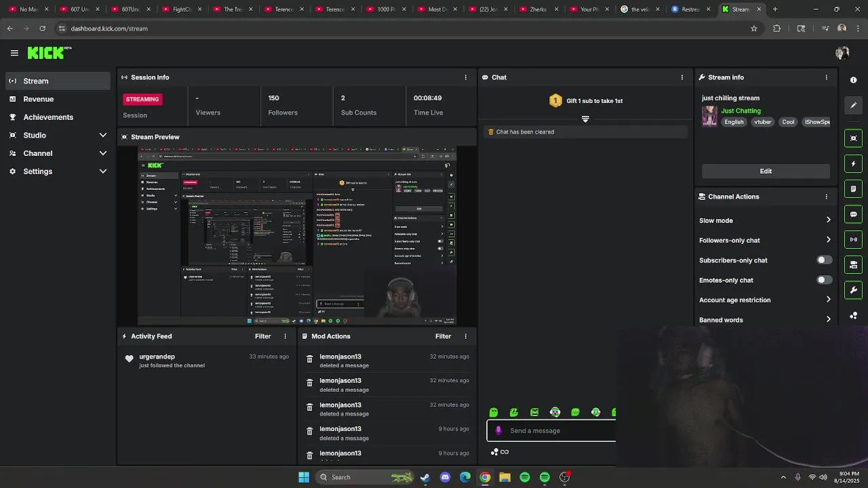Click the Edit stream info button
868x488 pixels.
[x=766, y=171]
